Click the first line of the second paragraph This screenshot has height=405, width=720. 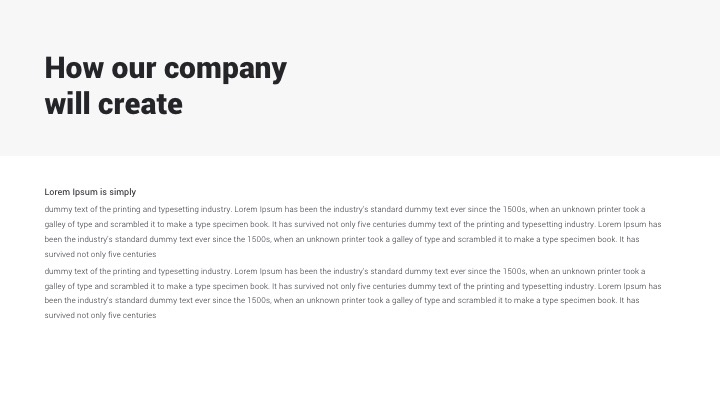coord(345,271)
